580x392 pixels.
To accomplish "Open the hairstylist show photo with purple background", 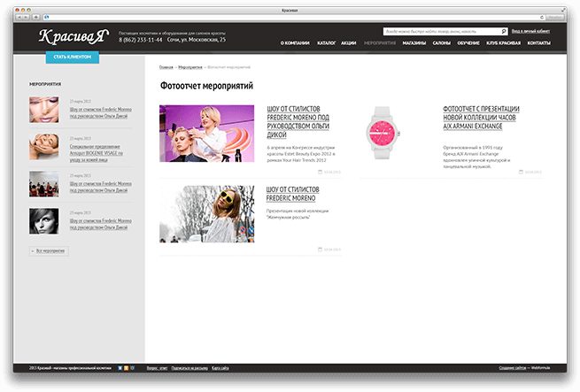I will (x=207, y=133).
